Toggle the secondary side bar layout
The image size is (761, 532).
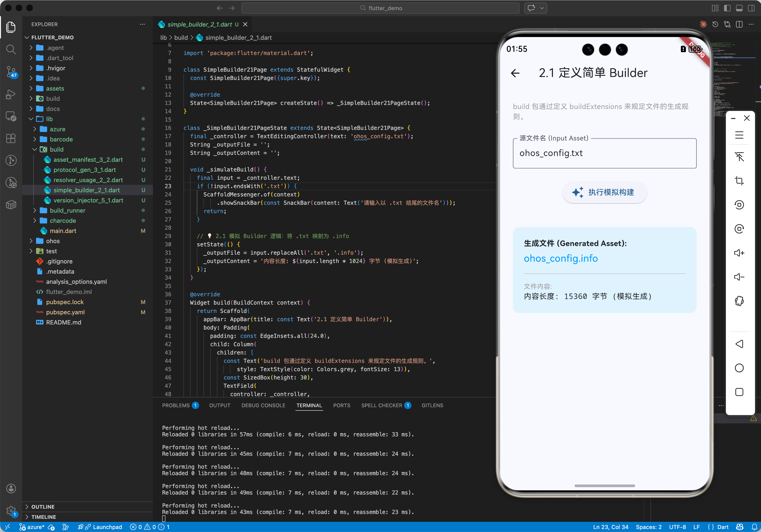coord(751,8)
